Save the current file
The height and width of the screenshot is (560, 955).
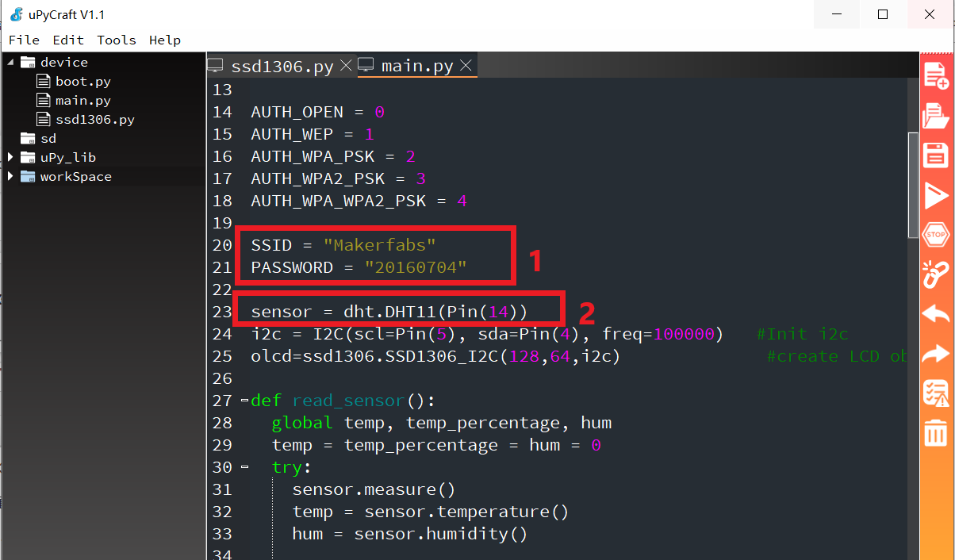(x=936, y=155)
